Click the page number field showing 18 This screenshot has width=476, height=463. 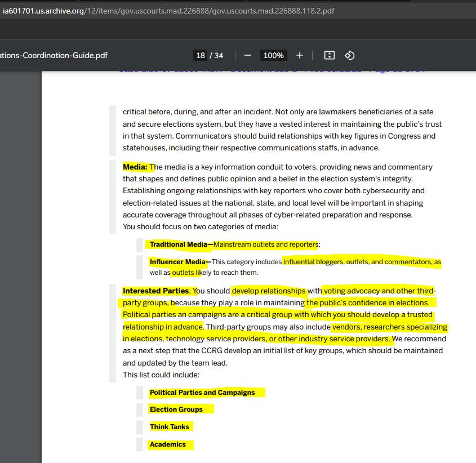tap(201, 55)
